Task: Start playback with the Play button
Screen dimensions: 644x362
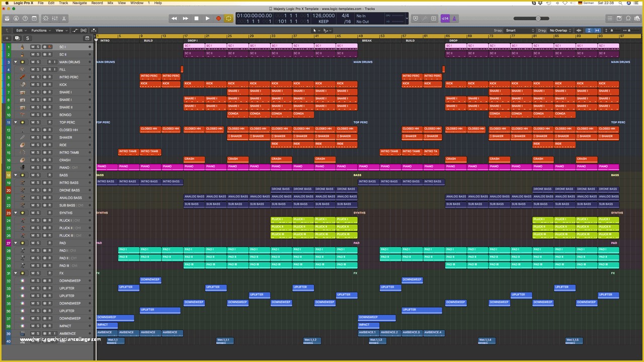Action: (207, 19)
